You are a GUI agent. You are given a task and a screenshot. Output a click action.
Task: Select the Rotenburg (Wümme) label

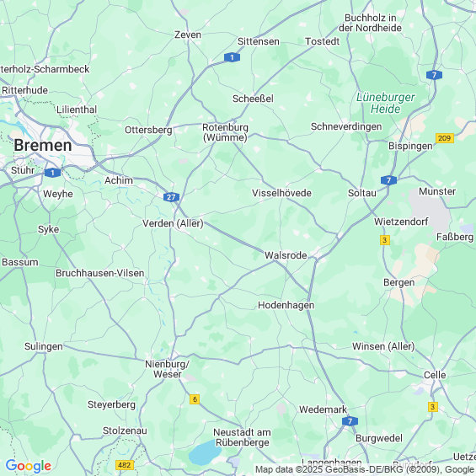225,132
